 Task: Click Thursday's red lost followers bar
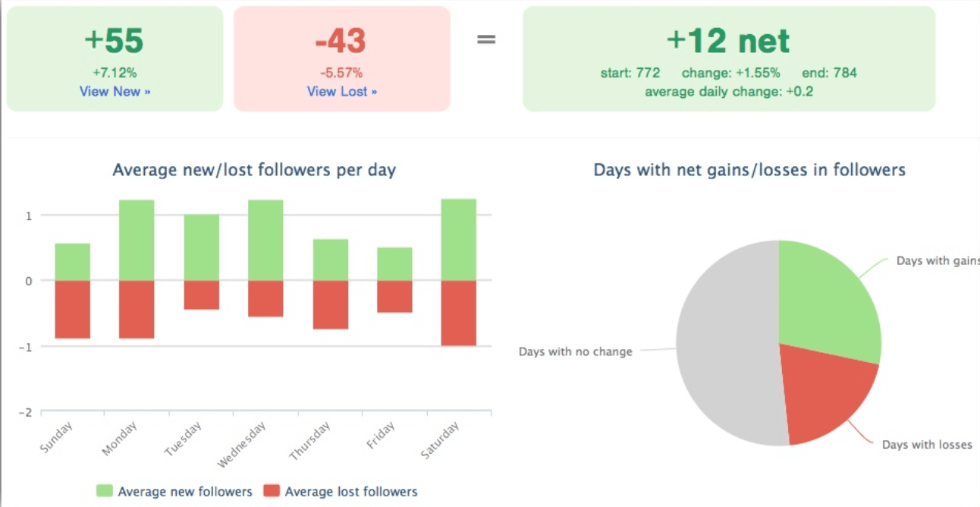[x=330, y=304]
